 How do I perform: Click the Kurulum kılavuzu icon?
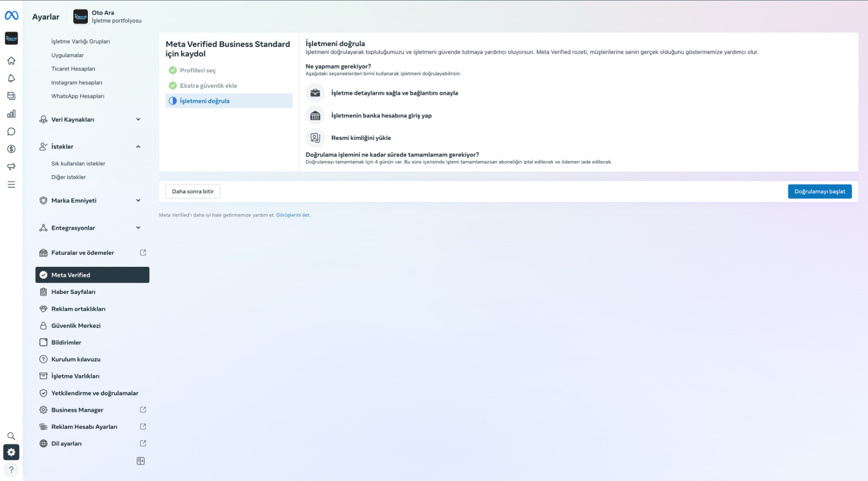(x=43, y=360)
